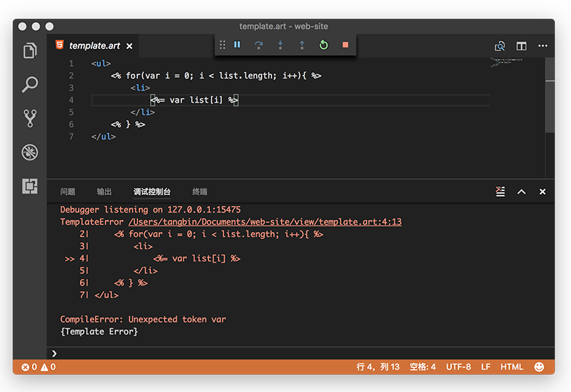Open the editor's more actions menu
Screen dimensions: 571x392
click(x=543, y=46)
